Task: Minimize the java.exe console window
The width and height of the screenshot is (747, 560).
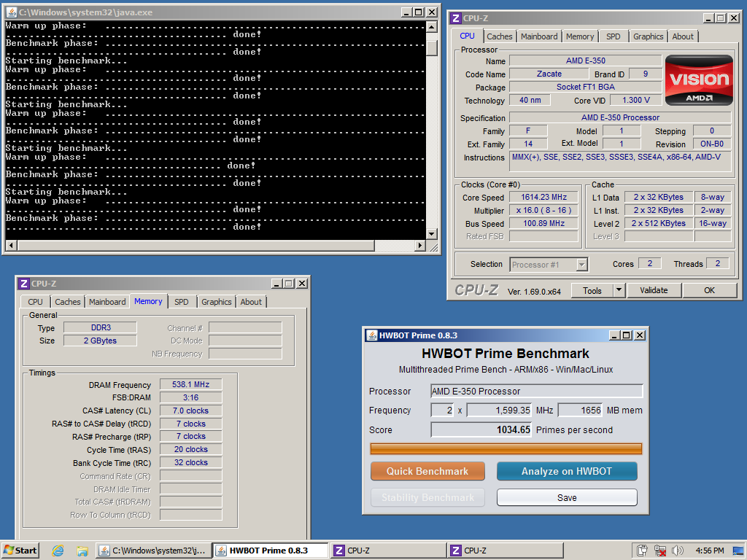Action: pos(406,12)
